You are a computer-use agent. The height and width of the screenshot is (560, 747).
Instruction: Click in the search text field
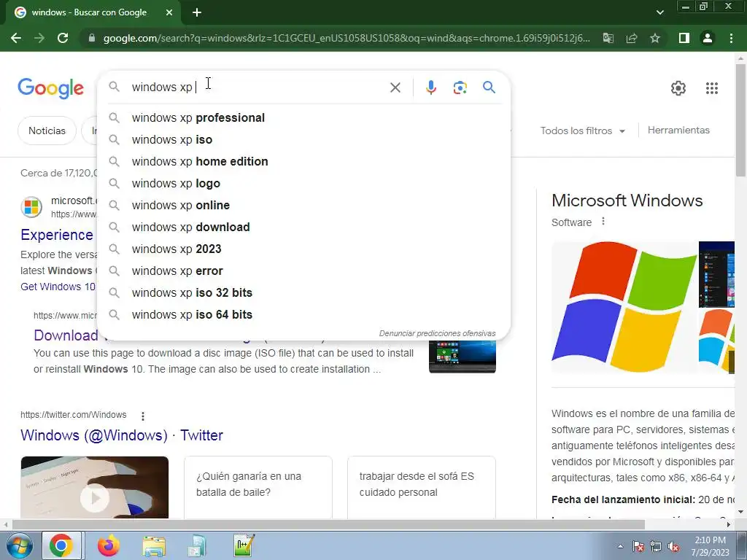pos(258,87)
